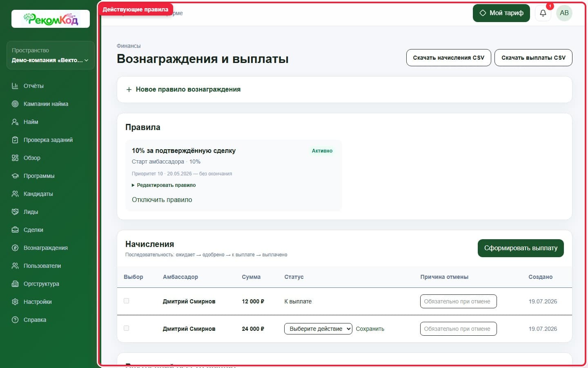Viewport: 588px width, 368px height.
Task: Click the Программы graduation cap icon
Action: (15, 176)
